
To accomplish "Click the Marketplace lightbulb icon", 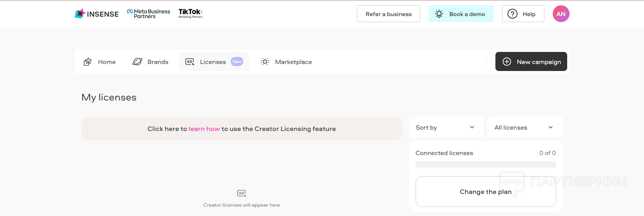I will pyautogui.click(x=265, y=62).
